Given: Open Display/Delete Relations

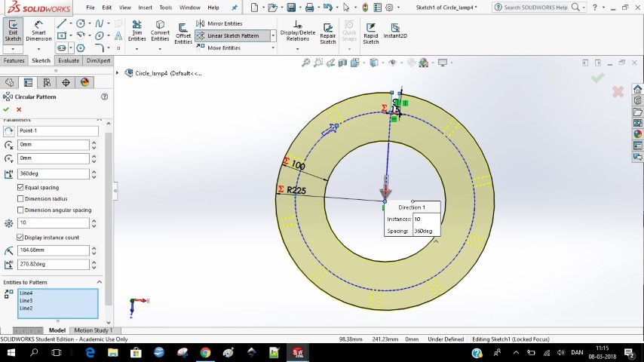Looking at the screenshot, I should (x=298, y=31).
